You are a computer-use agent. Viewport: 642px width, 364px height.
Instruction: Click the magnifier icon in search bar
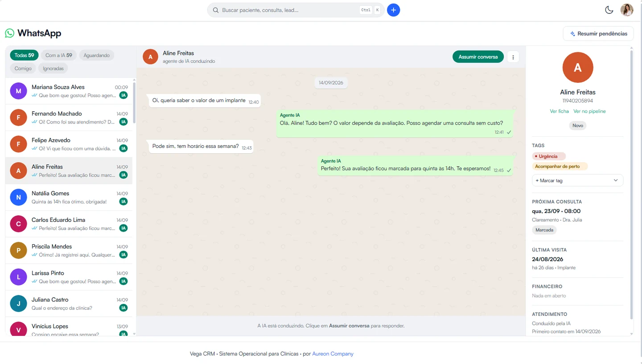(216, 10)
